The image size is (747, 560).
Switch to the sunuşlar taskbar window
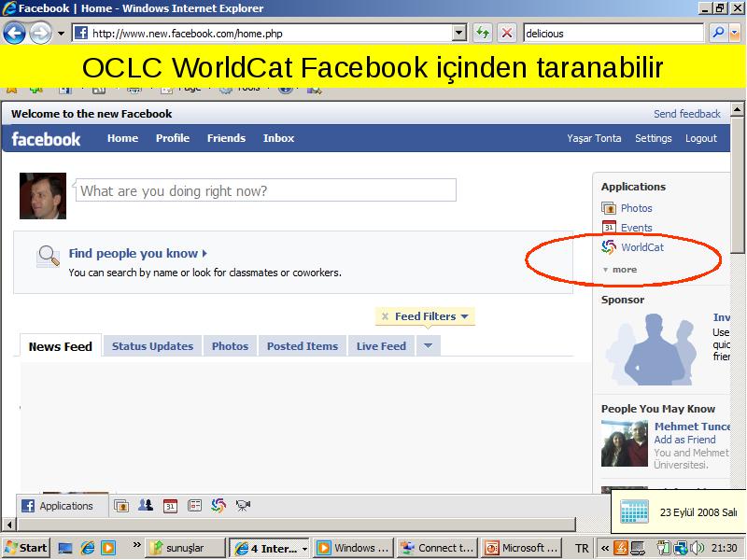[x=185, y=548]
